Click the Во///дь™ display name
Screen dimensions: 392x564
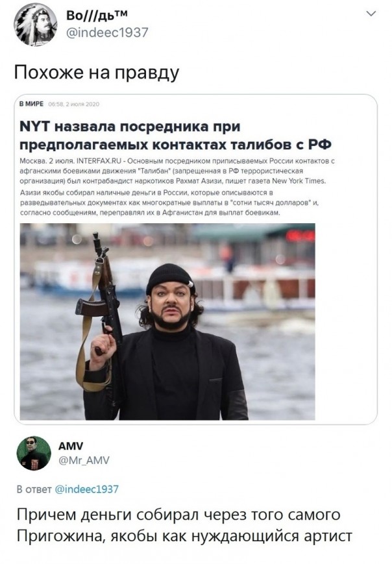coord(97,15)
